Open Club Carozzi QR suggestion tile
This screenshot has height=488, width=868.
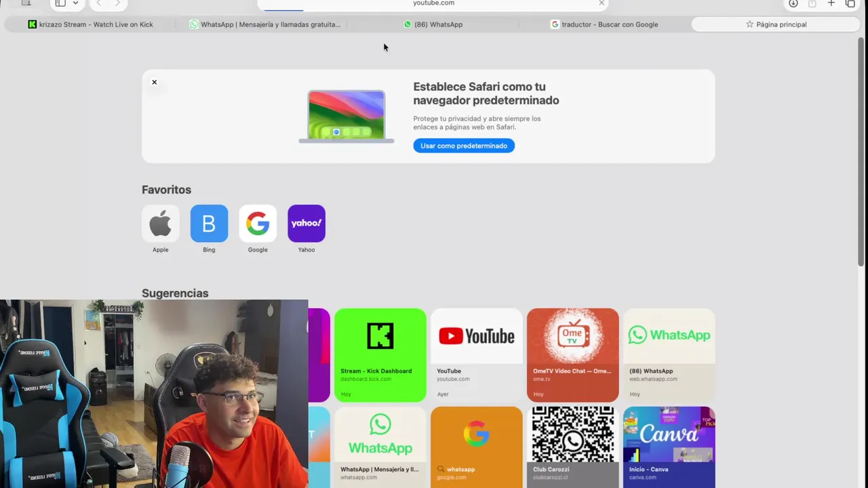(x=573, y=447)
